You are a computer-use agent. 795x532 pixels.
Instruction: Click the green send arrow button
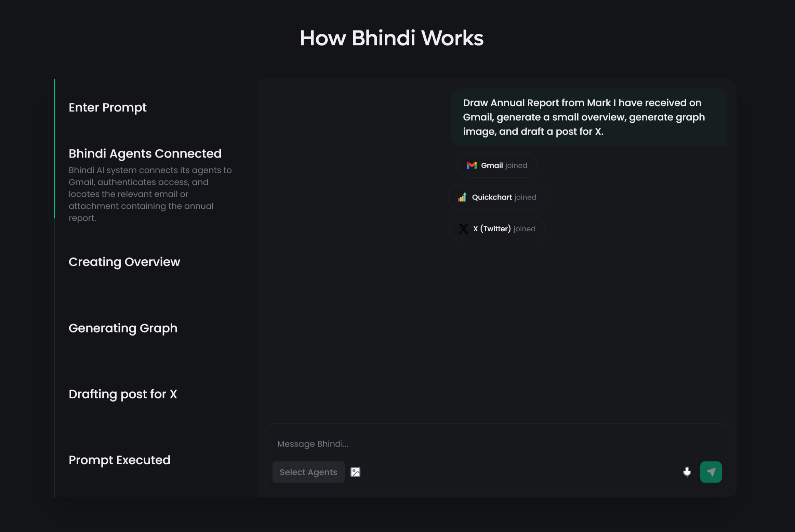pyautogui.click(x=711, y=472)
